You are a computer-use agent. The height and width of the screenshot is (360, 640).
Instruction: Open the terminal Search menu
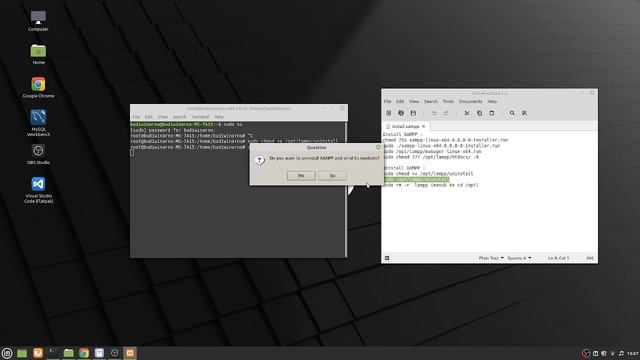pyautogui.click(x=179, y=117)
